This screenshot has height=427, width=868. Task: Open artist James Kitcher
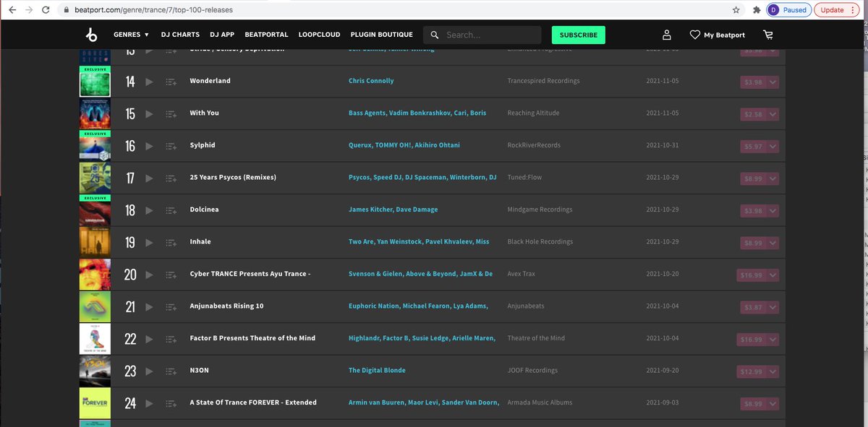370,210
